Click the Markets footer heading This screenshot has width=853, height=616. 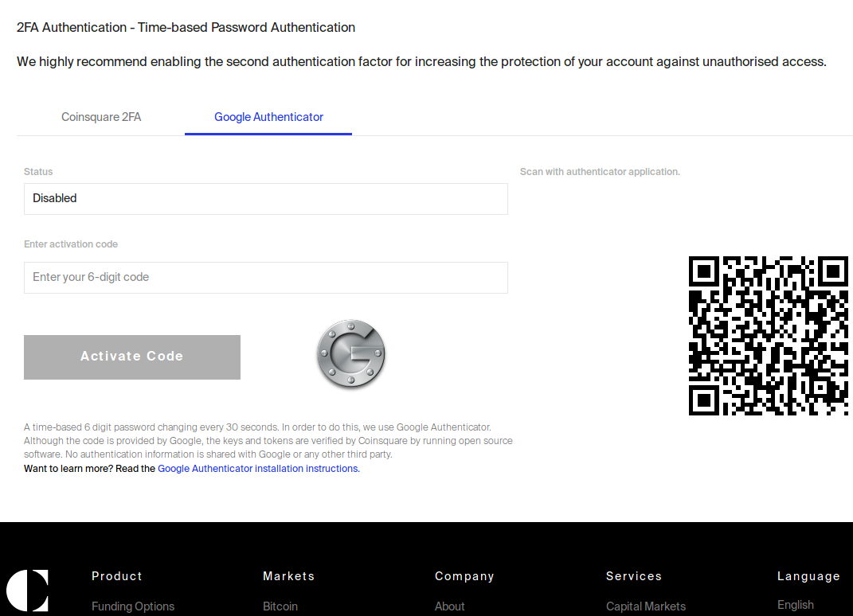pos(289,576)
